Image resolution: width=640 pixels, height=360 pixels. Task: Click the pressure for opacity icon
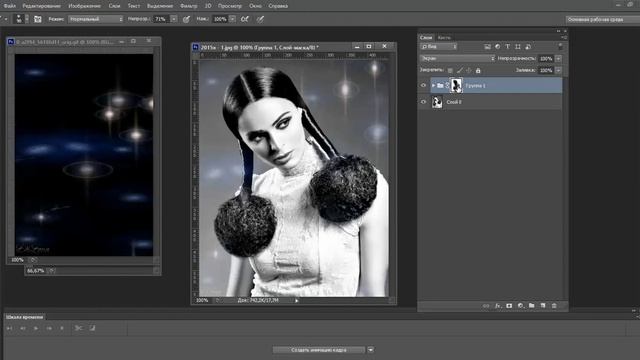point(186,19)
